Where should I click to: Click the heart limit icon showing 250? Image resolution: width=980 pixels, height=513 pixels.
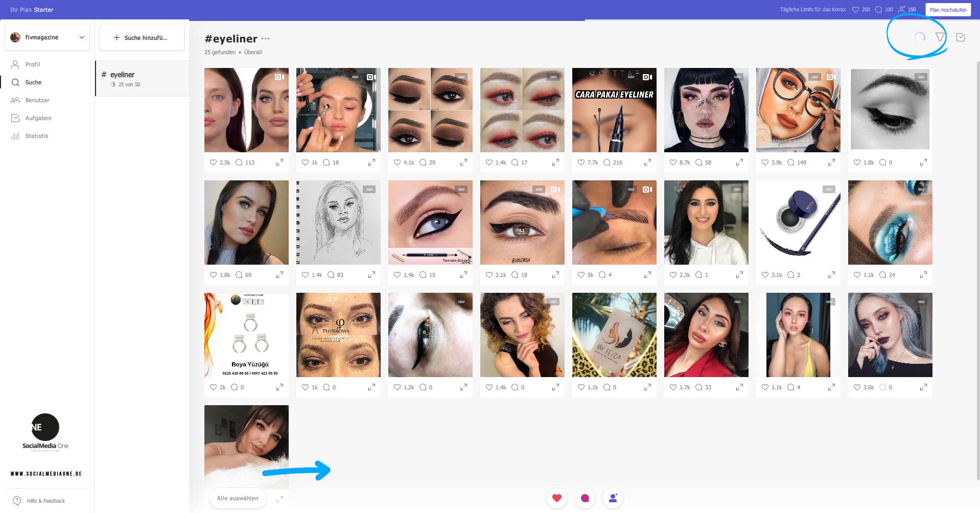pyautogui.click(x=855, y=9)
